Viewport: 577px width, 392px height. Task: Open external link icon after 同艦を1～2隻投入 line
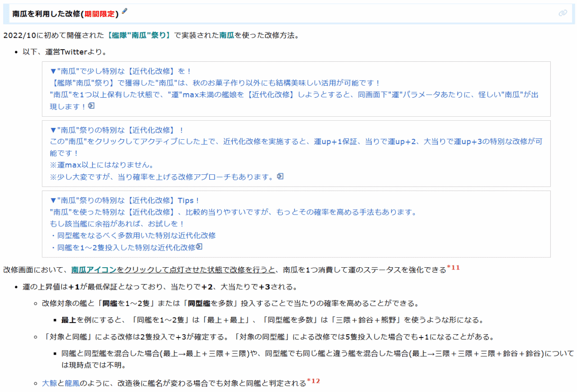pos(199,246)
